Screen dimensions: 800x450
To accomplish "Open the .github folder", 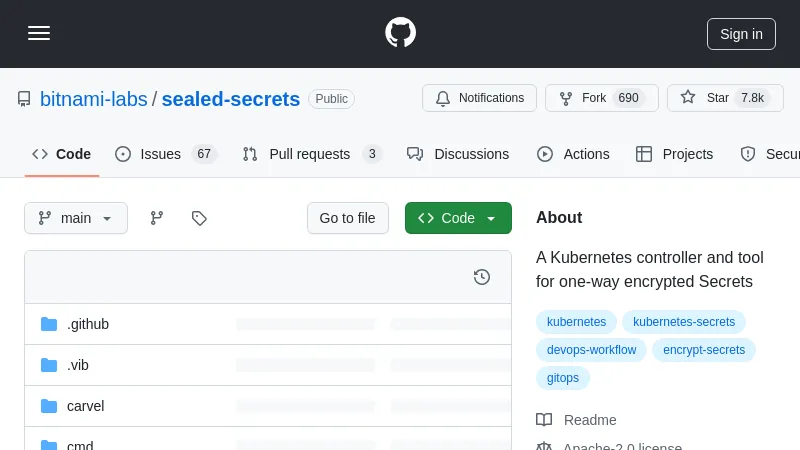I will pos(88,324).
